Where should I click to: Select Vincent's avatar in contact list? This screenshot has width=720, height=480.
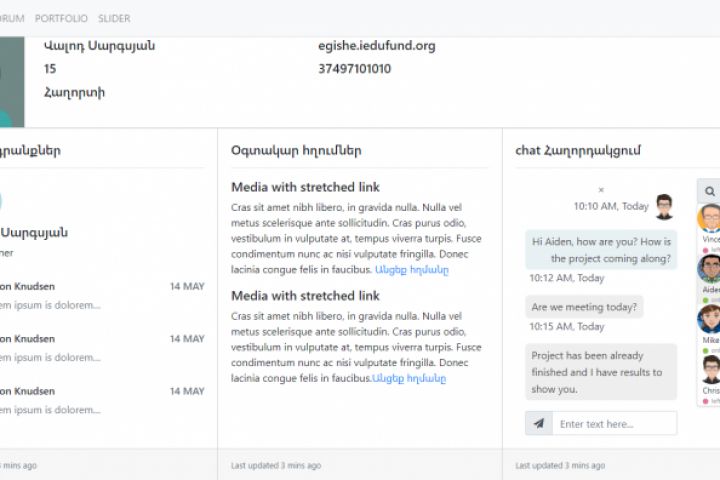point(710,218)
